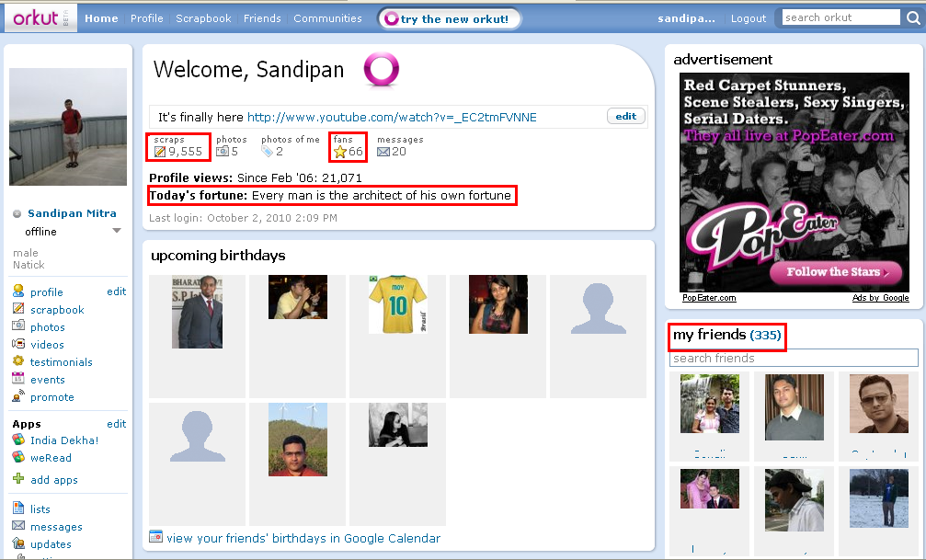
Task: Go to Communities in top navigation
Action: click(x=327, y=18)
